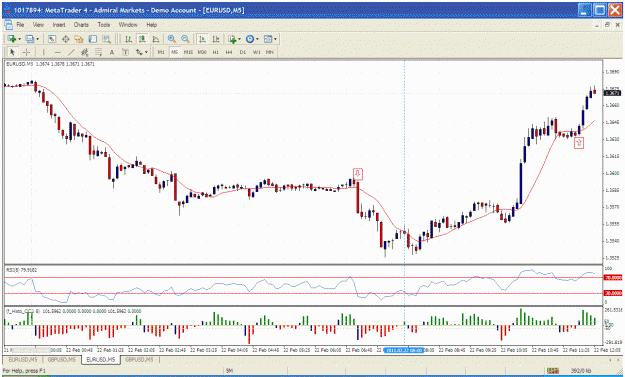Expand the New Chart dropdown arrow

(x=20, y=39)
